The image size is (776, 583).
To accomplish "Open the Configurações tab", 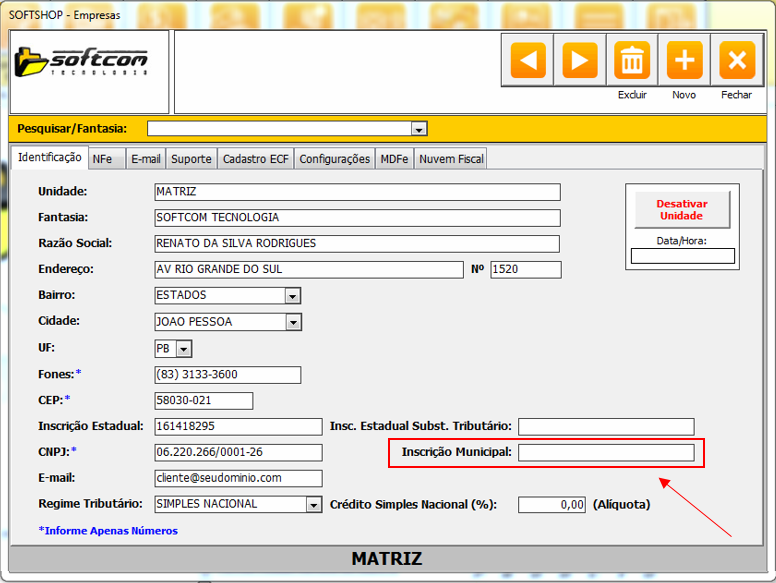I will click(334, 159).
